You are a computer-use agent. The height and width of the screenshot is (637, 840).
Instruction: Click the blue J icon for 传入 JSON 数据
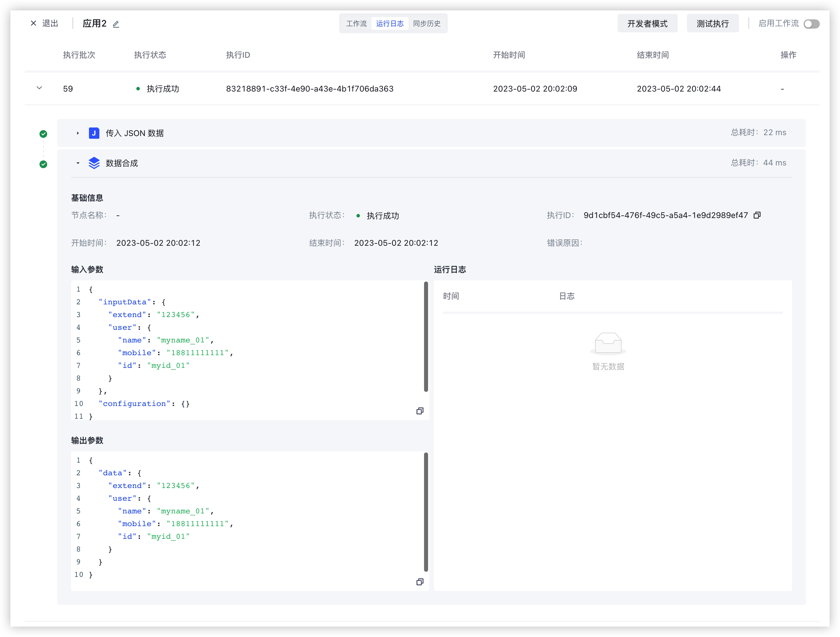click(x=94, y=133)
